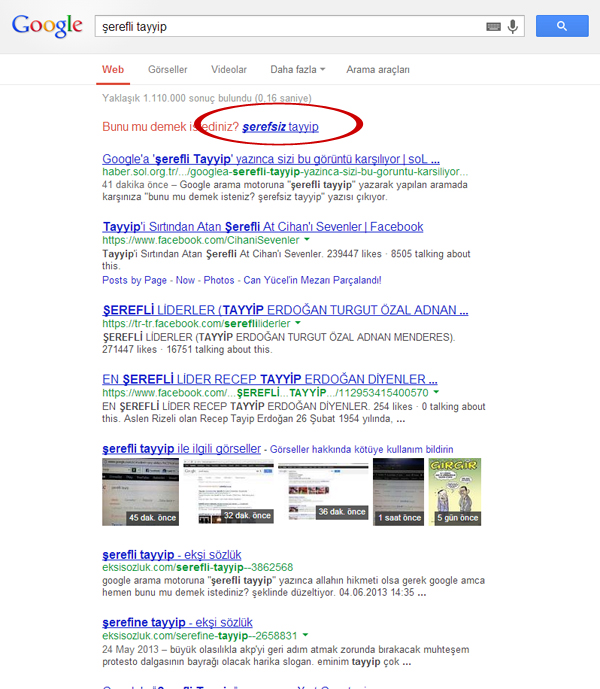
Task: Click URL text https://www.facebook.com/CihaniSevenler
Action: [x=201, y=240]
